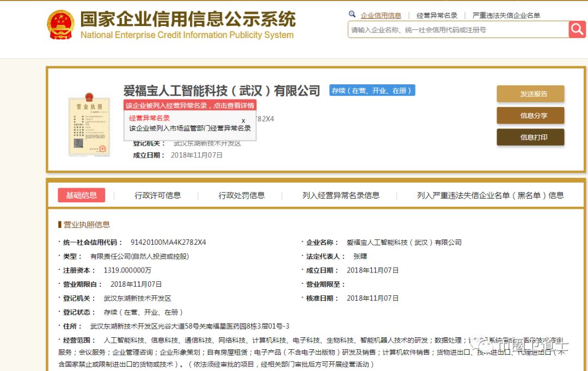588x371 pixels.
Task: Open the business license thumbnail image
Action: [89, 125]
